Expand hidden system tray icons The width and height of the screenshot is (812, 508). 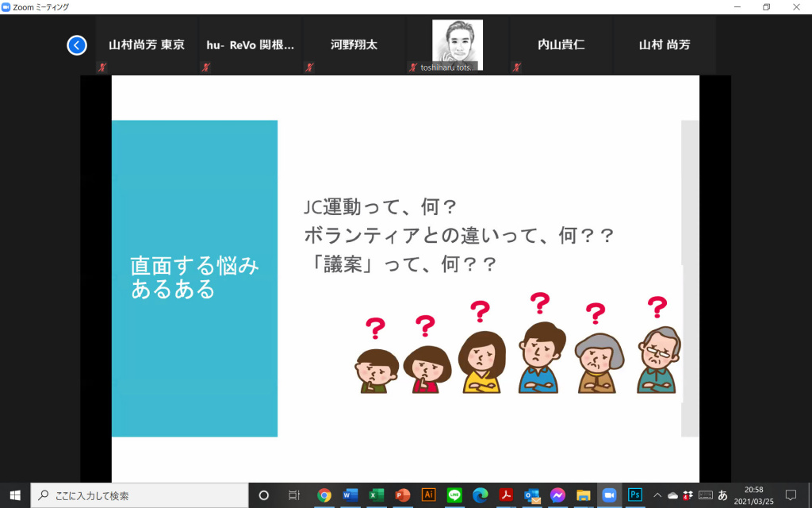coord(657,495)
